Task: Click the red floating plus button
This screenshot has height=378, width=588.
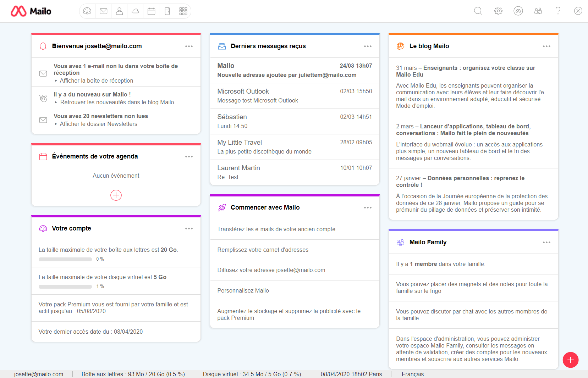Action: pos(570,360)
